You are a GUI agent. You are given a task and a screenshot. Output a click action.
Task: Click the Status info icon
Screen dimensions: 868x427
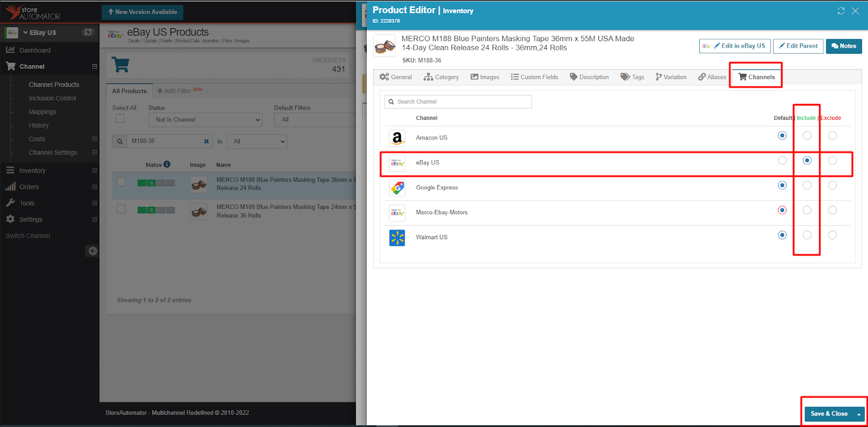point(167,164)
